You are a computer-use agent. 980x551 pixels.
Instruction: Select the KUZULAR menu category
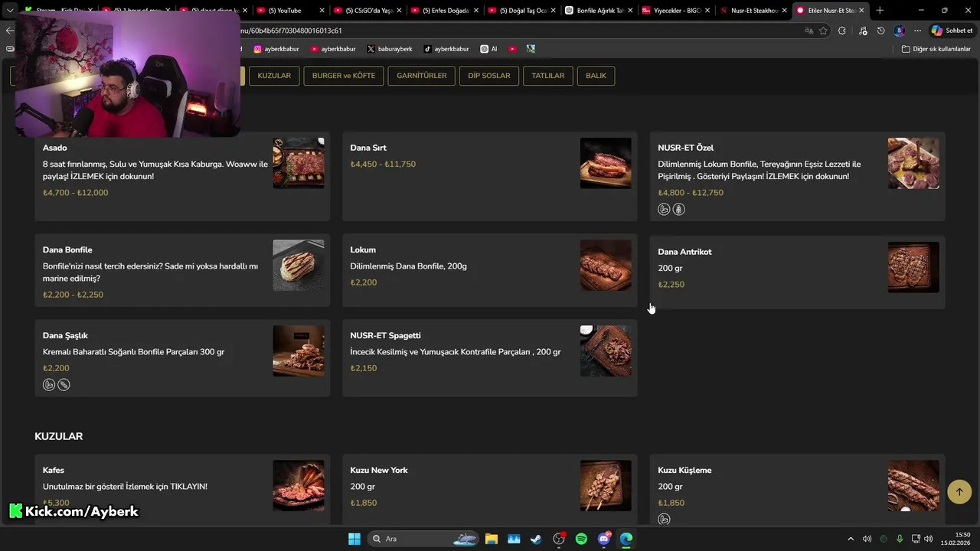click(274, 76)
